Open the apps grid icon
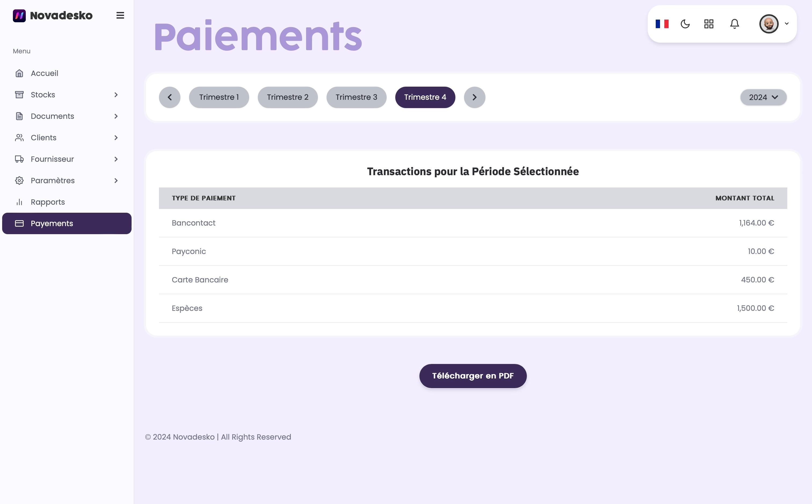This screenshot has height=504, width=812. pos(709,24)
